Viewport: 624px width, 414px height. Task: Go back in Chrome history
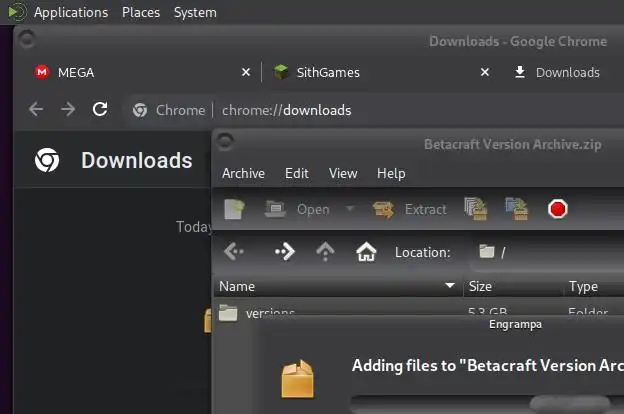[36, 109]
